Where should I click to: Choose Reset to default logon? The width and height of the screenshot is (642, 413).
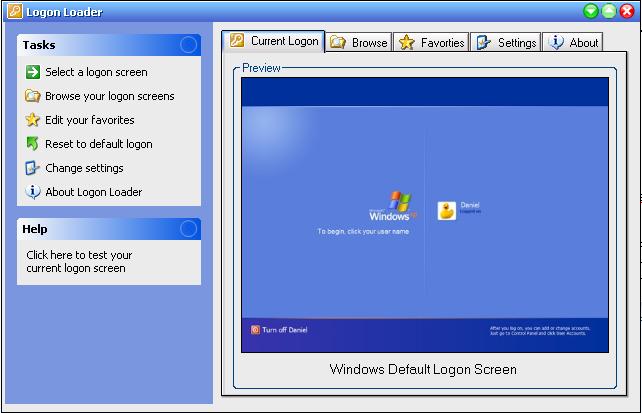pos(99,144)
